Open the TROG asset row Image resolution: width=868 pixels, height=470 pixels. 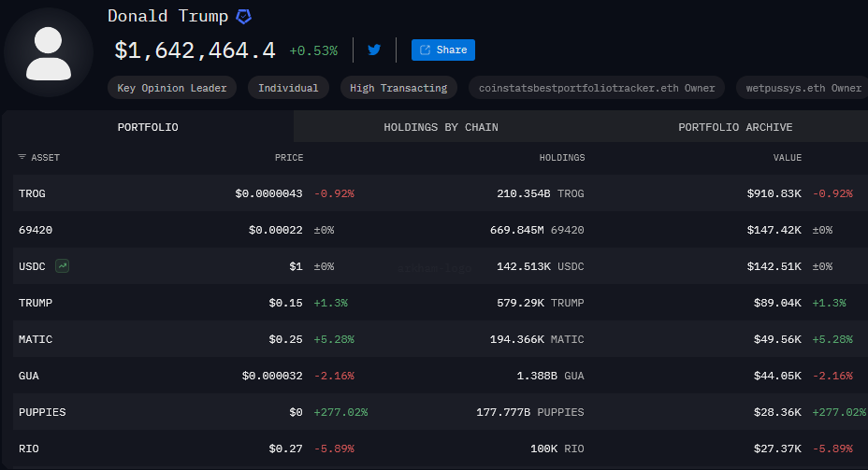pos(441,193)
